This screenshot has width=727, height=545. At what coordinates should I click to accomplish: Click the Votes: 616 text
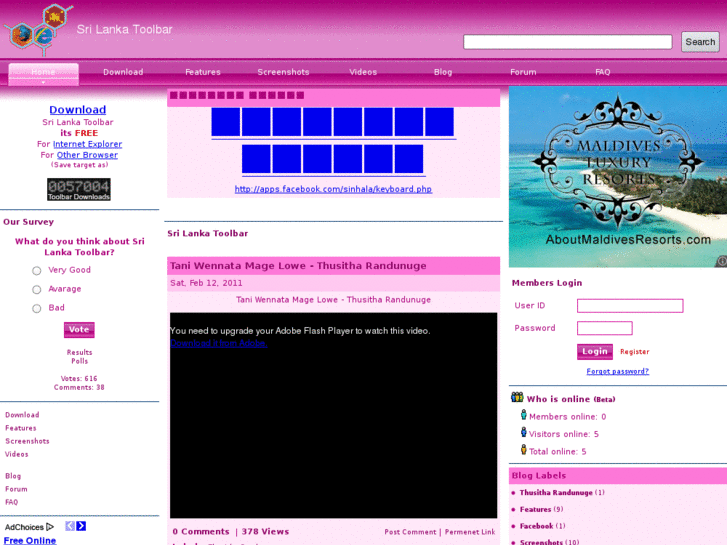[79, 378]
